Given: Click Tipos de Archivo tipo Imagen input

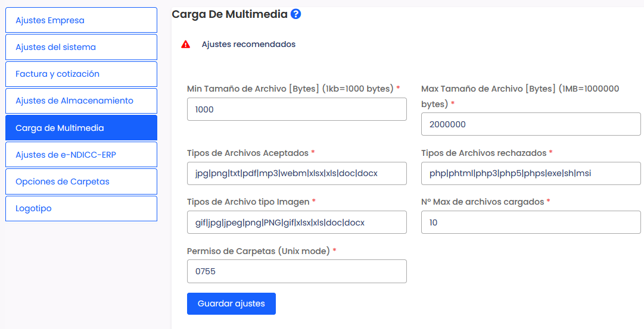Looking at the screenshot, I should point(297,223).
